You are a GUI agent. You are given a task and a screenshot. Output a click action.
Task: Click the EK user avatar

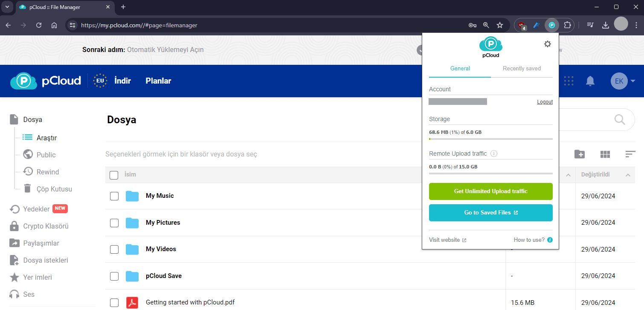click(x=619, y=81)
